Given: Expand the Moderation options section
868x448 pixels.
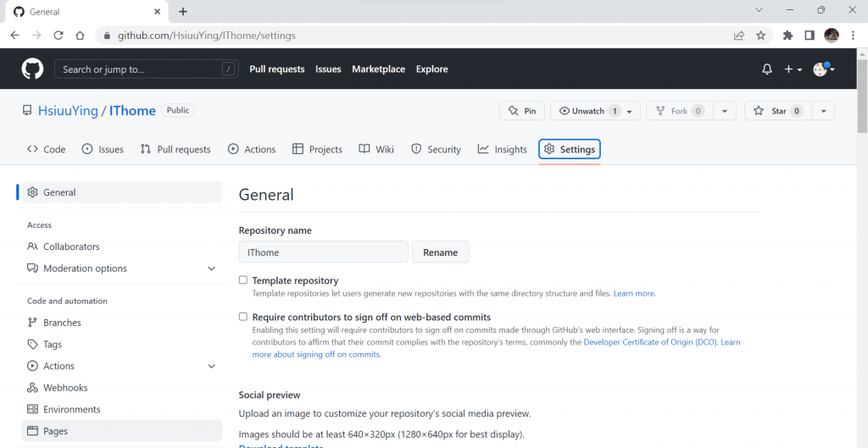Looking at the screenshot, I should 211,268.
